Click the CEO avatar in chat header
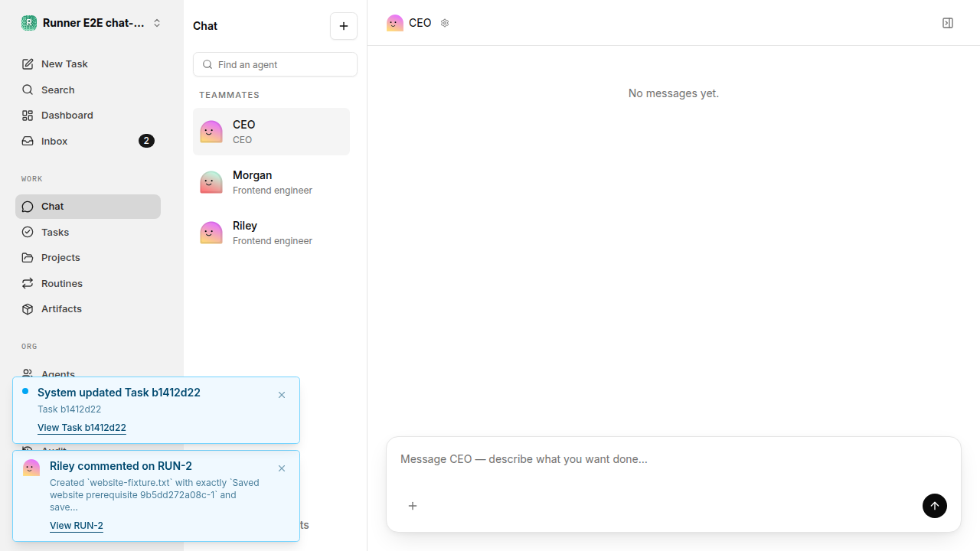This screenshot has height=551, width=980. [x=395, y=23]
